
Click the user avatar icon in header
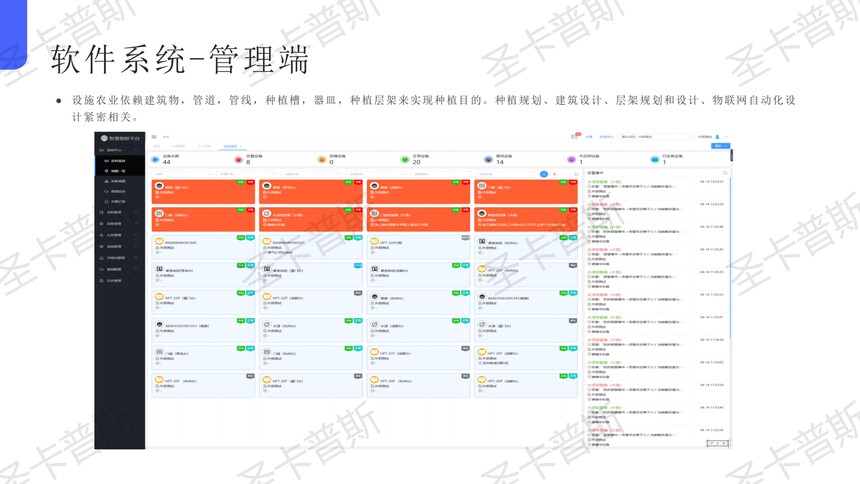717,137
